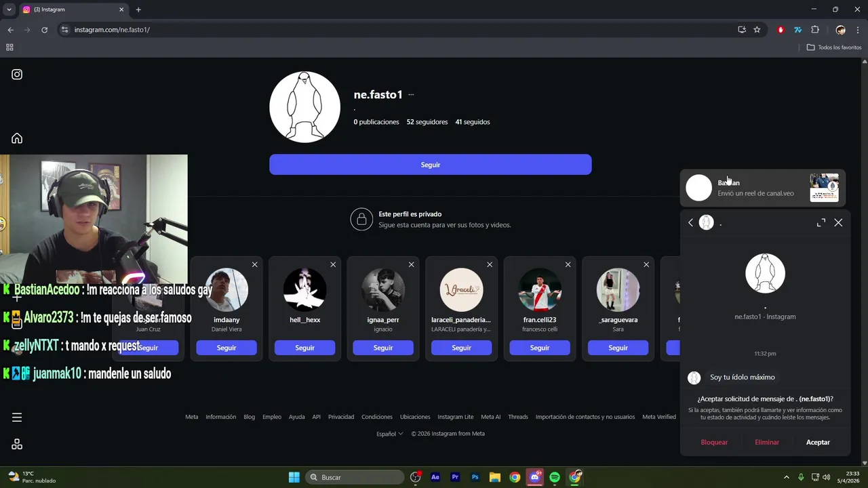Dismiss the hell__hexx suggestion card
This screenshot has height=488, width=868.
(333, 264)
